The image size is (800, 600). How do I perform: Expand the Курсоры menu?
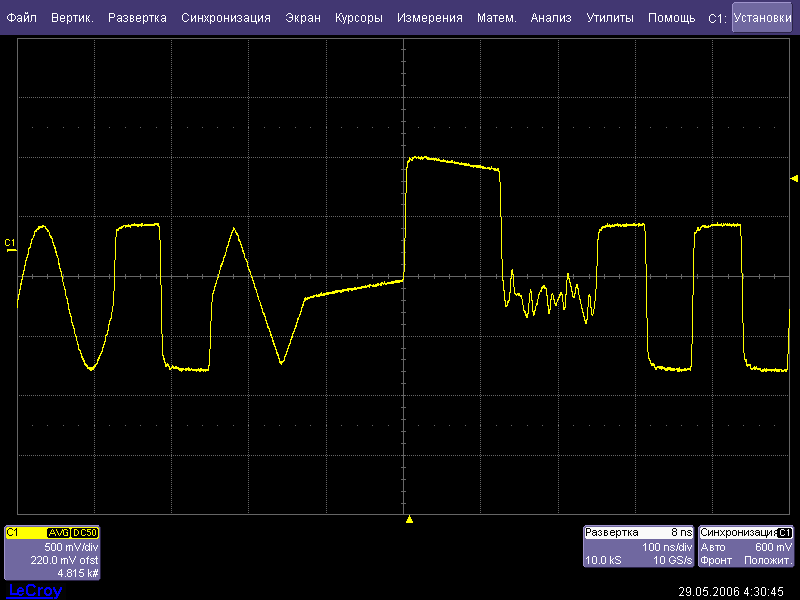[358, 18]
